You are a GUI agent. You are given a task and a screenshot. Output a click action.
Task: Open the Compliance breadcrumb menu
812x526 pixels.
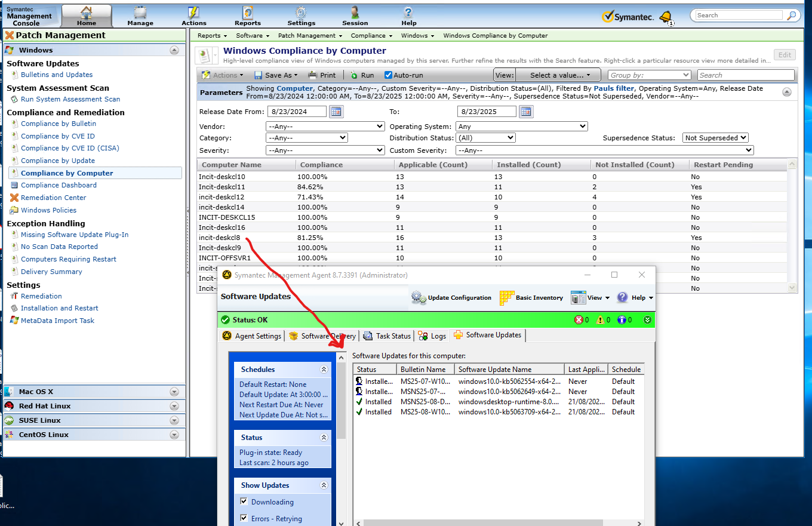point(371,36)
